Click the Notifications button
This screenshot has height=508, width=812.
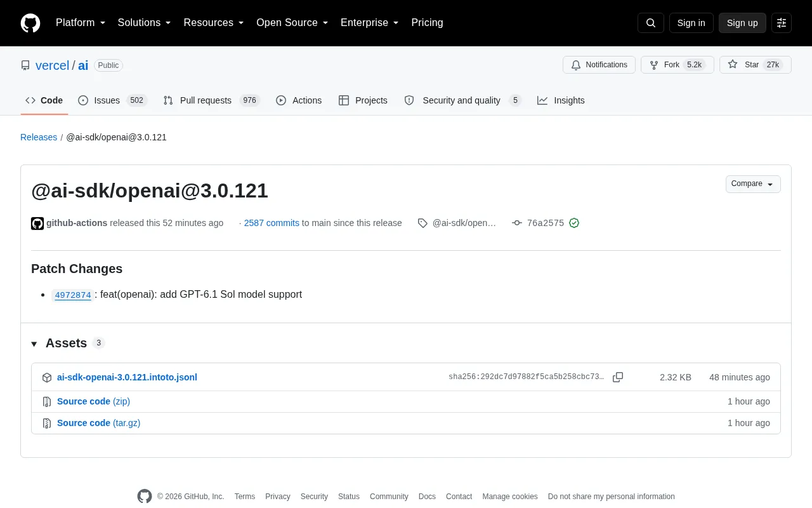click(x=599, y=65)
